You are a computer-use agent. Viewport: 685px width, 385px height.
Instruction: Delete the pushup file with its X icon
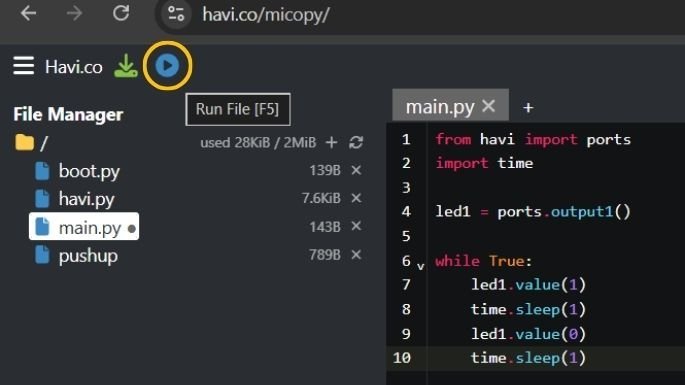click(x=356, y=254)
